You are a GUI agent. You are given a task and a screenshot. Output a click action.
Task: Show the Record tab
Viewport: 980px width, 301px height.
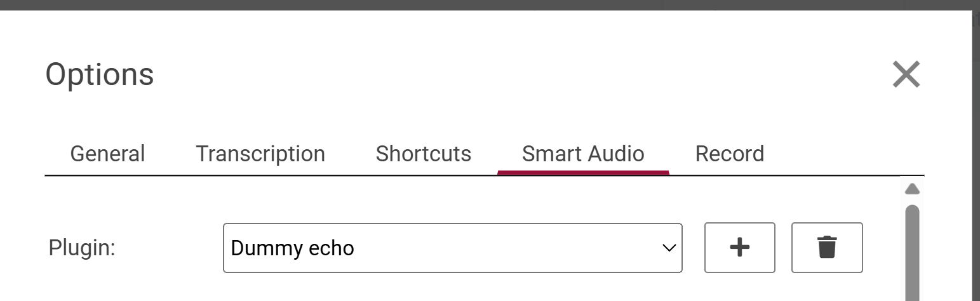(x=729, y=154)
